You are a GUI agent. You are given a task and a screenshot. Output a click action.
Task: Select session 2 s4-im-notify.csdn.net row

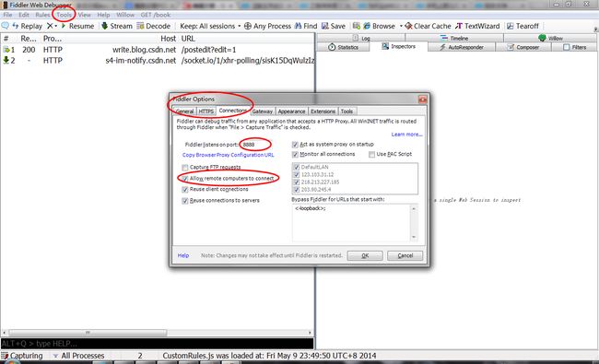158,60
